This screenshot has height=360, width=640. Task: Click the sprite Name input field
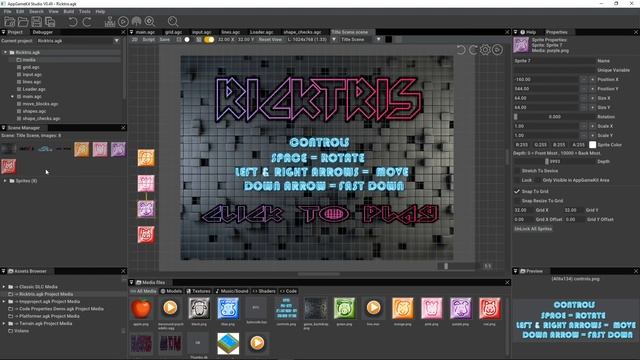(x=554, y=61)
